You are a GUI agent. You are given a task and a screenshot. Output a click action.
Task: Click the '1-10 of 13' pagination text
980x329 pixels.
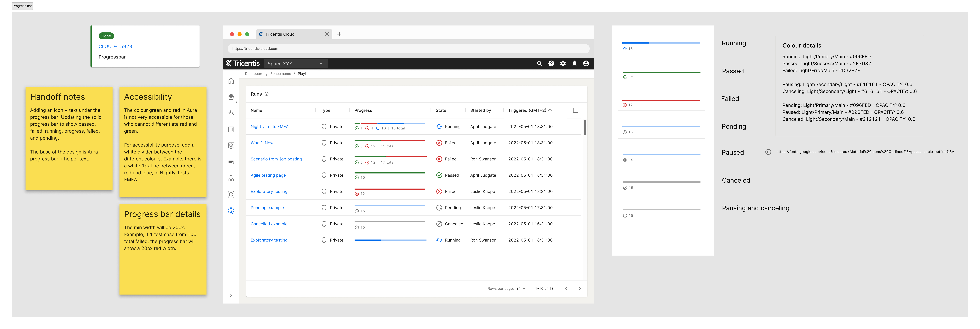click(x=544, y=289)
